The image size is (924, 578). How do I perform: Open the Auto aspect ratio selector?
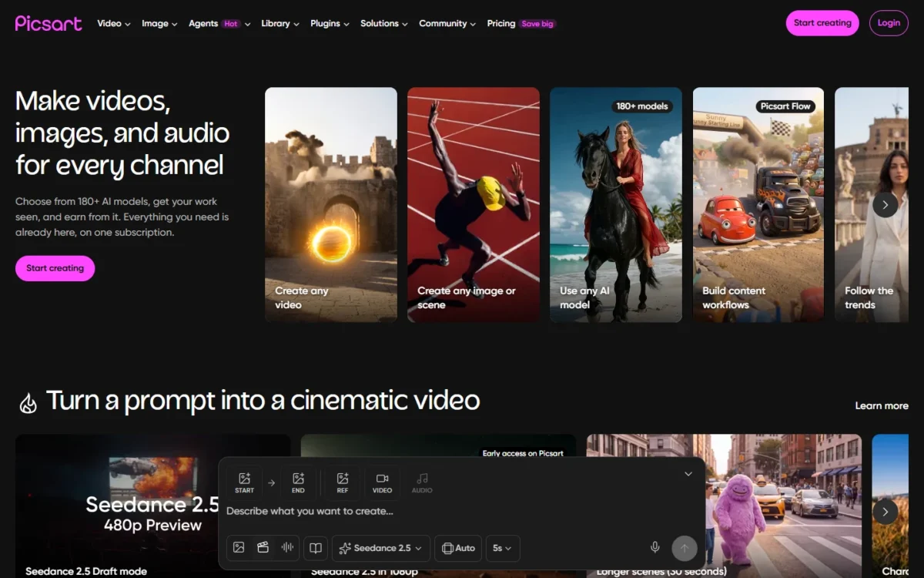458,548
